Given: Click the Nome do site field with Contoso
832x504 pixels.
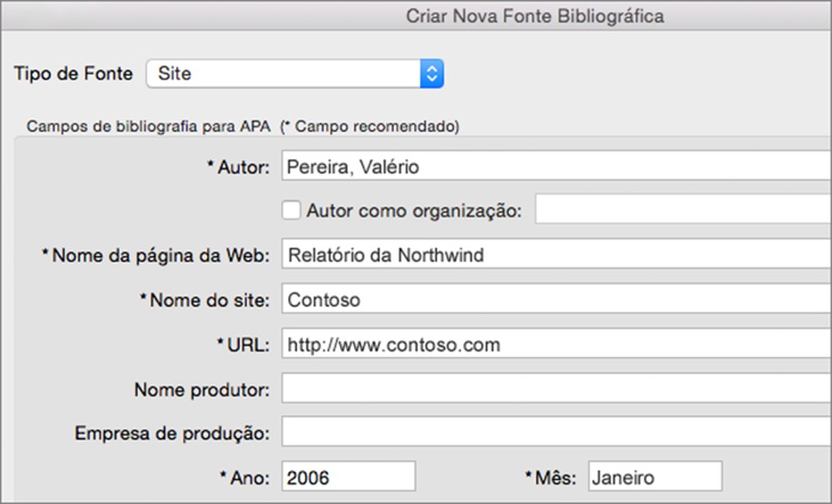Looking at the screenshot, I should [x=556, y=299].
